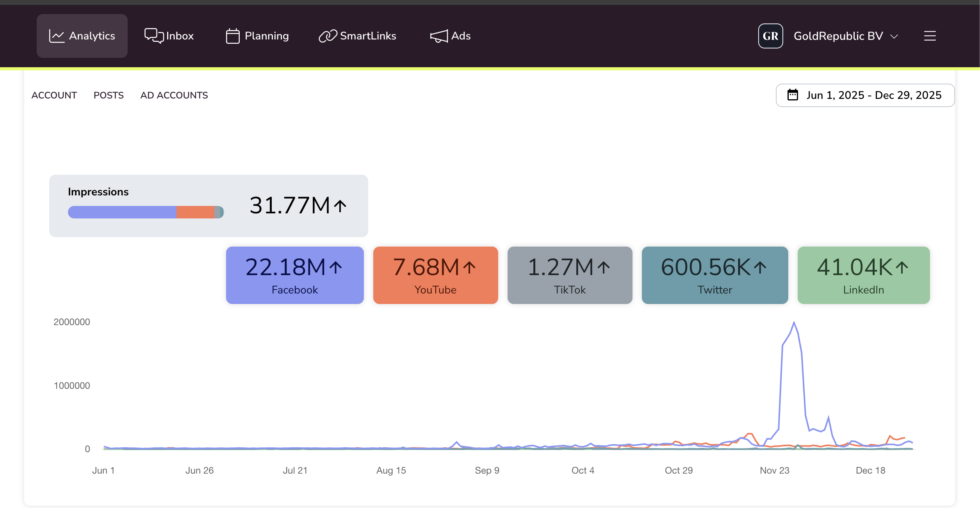Click the 2000000 y-axis label
This screenshot has height=508, width=980.
pos(72,322)
